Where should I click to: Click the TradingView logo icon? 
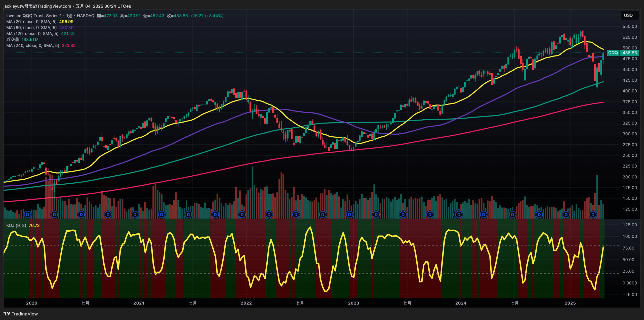tap(7, 314)
